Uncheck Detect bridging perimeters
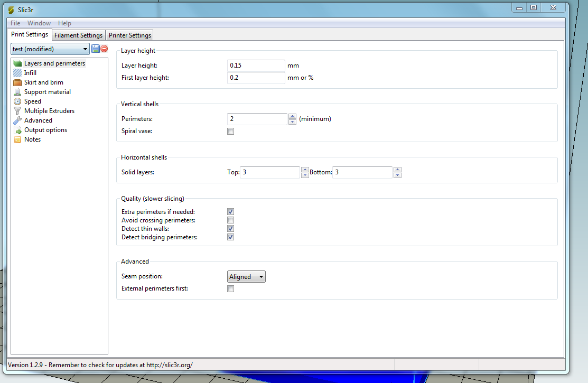588x383 pixels. (231, 237)
